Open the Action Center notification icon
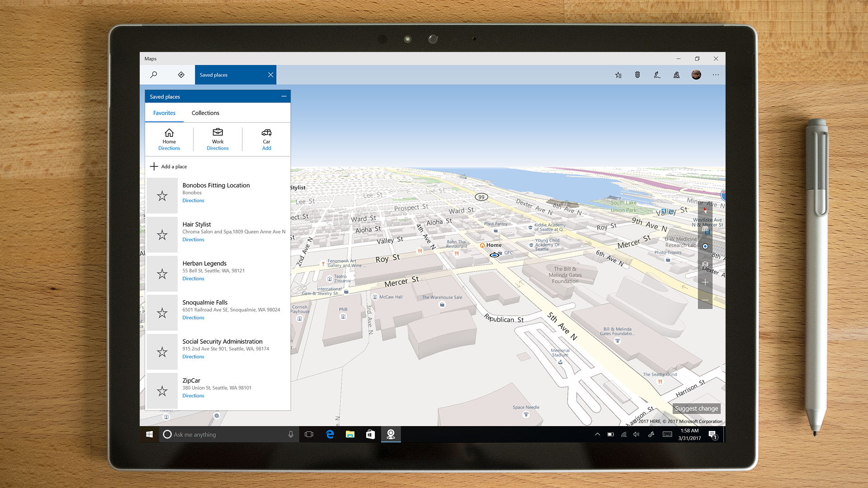Screen dimensions: 868x488 (x=713, y=435)
